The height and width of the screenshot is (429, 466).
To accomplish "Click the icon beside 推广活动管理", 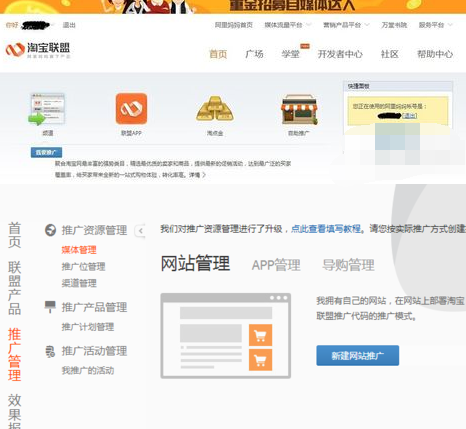I will [x=50, y=351].
